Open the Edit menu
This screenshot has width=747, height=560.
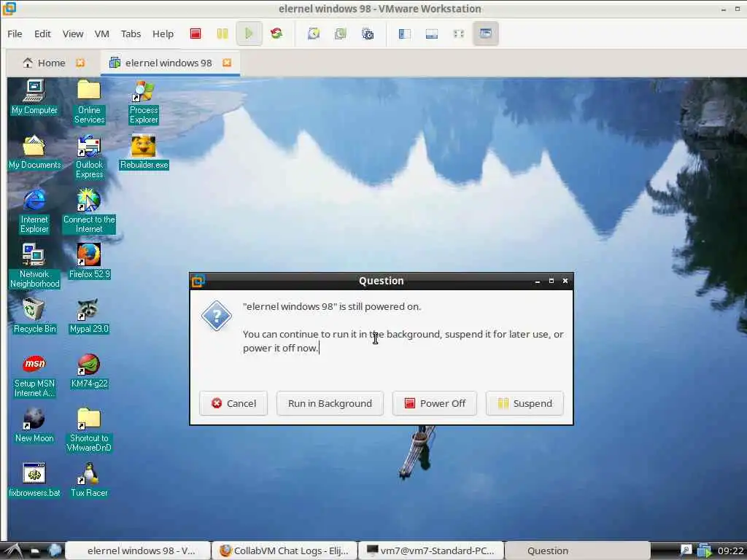click(42, 34)
